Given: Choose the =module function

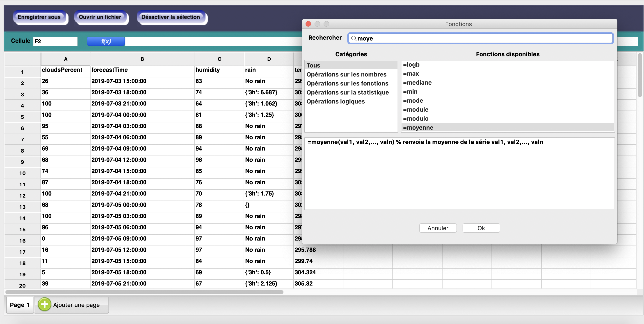Looking at the screenshot, I should 507,110.
